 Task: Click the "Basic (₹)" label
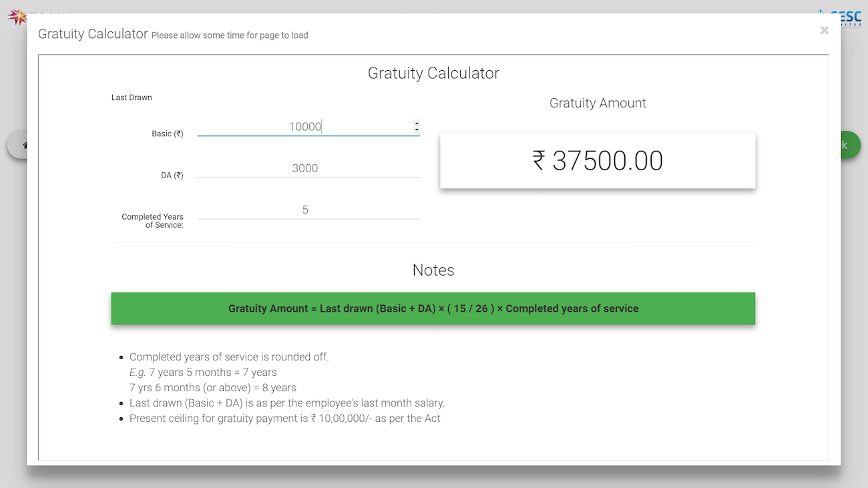pos(167,134)
